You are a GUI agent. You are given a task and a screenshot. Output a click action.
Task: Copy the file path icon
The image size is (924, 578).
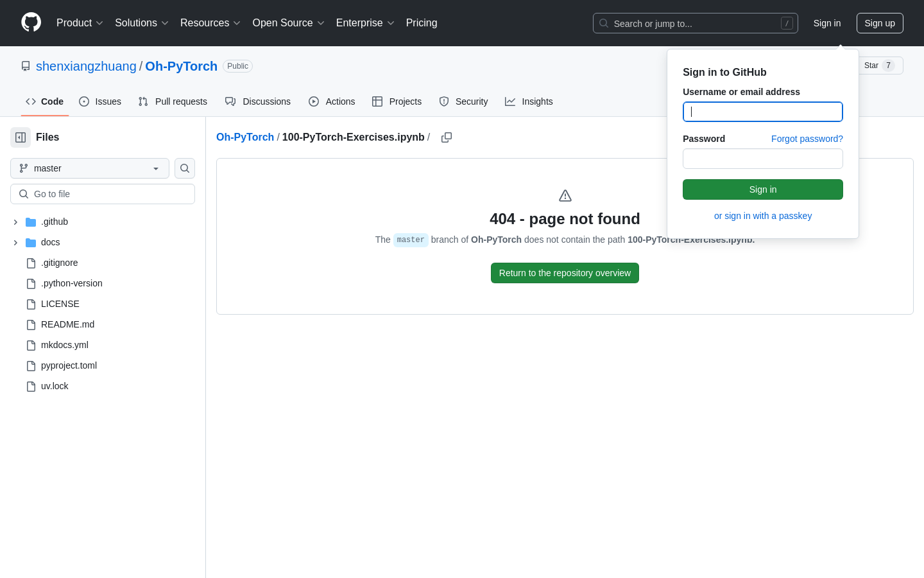point(447,137)
